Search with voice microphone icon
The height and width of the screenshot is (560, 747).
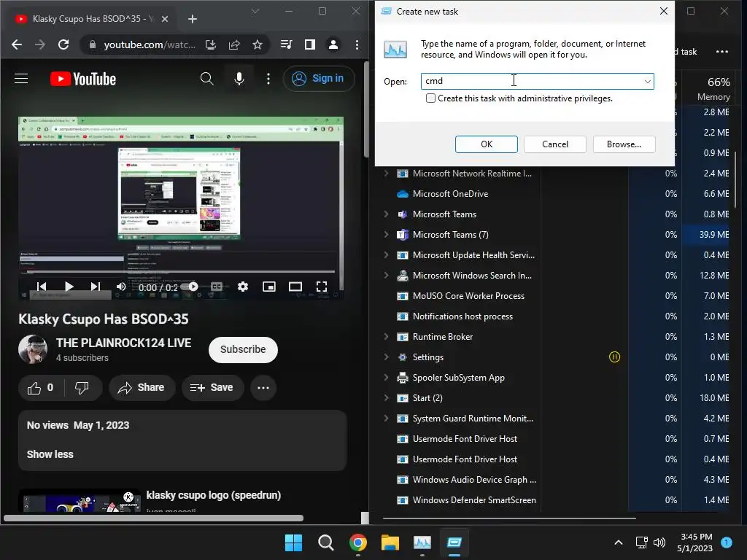coord(239,79)
